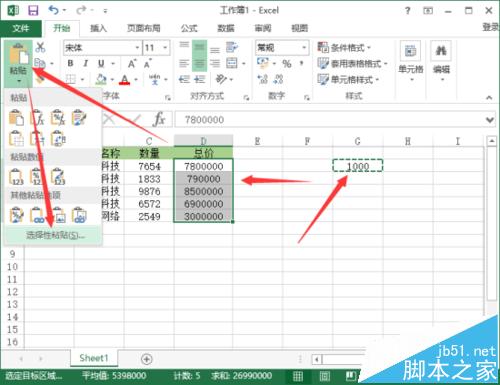Expand the formula bar chevron
The image size is (500, 385).
(x=490, y=119)
